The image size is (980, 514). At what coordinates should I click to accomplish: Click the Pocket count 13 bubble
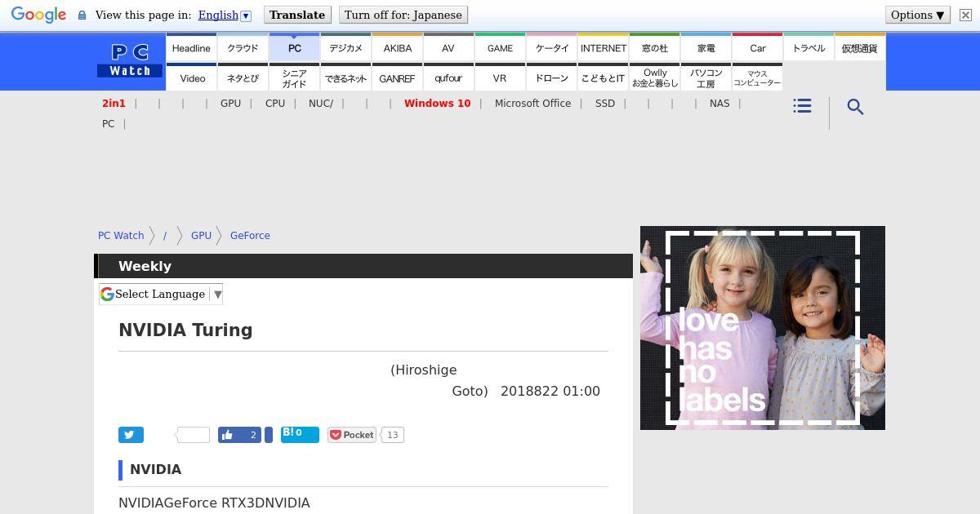pos(392,435)
